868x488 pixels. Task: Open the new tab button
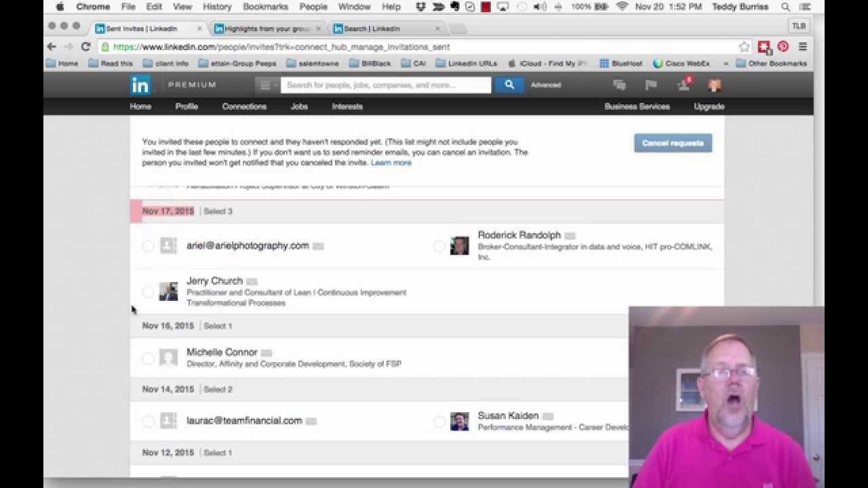[x=458, y=29]
